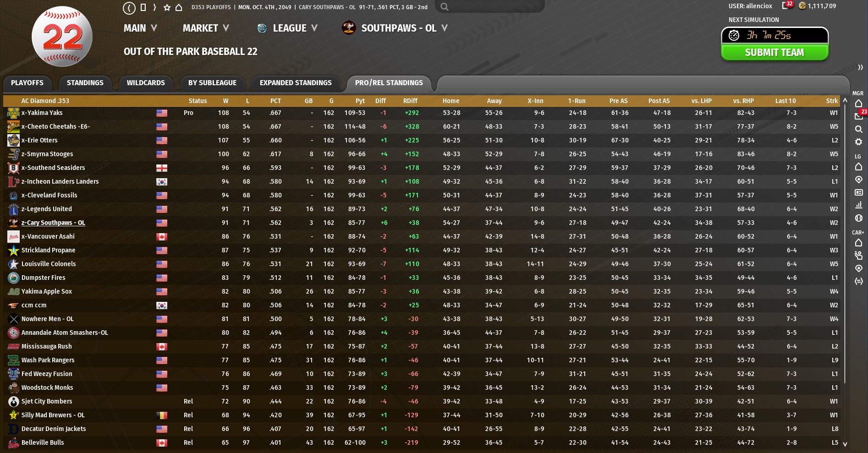Sort standings by the RDiff column header
Viewport: 868px width, 453px height.
pyautogui.click(x=410, y=101)
